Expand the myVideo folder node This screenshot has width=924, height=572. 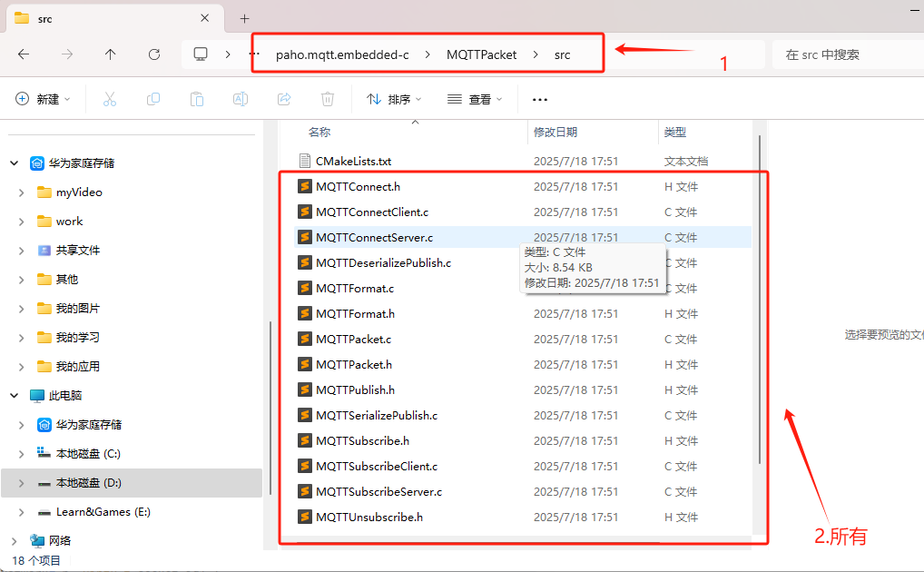21,192
